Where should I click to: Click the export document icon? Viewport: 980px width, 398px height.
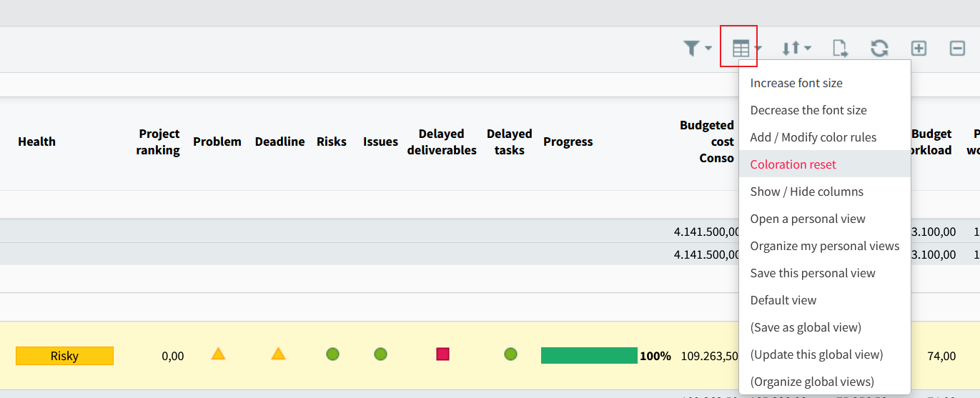pyautogui.click(x=840, y=48)
